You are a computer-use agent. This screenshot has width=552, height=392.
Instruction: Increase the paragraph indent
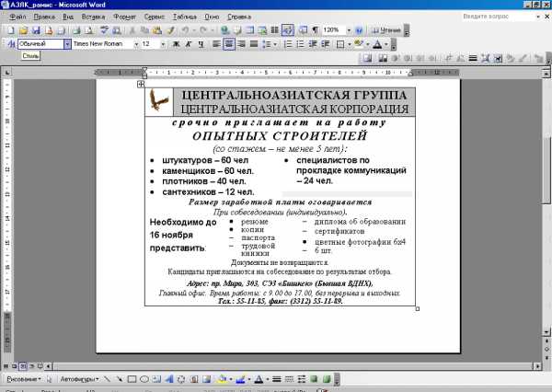click(x=326, y=44)
